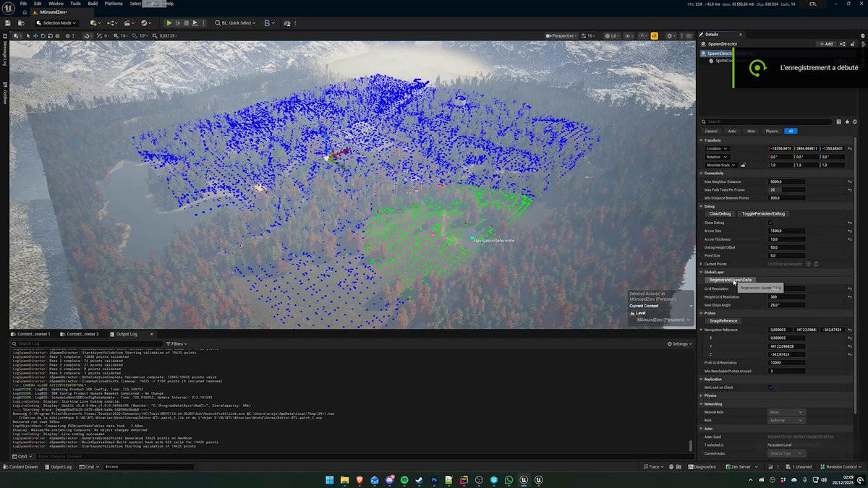868x488 pixels.
Task: Switch to the Output Log tab
Action: [x=127, y=334]
